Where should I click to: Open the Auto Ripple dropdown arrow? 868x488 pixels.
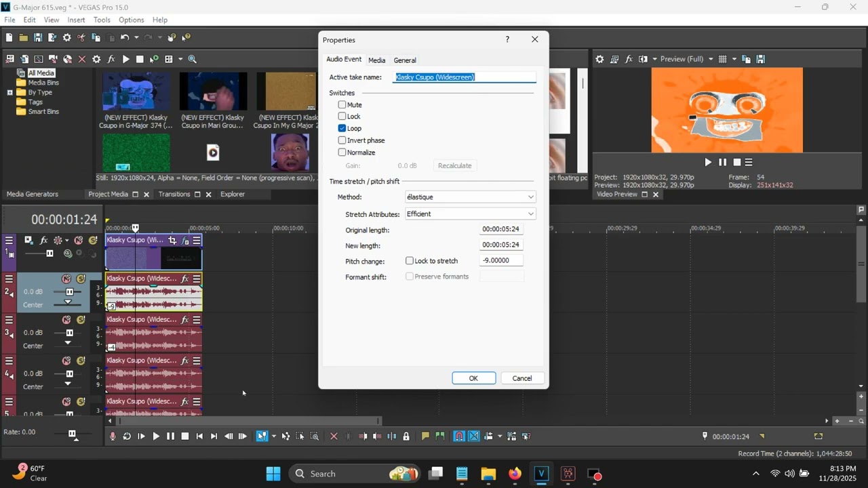point(500,436)
